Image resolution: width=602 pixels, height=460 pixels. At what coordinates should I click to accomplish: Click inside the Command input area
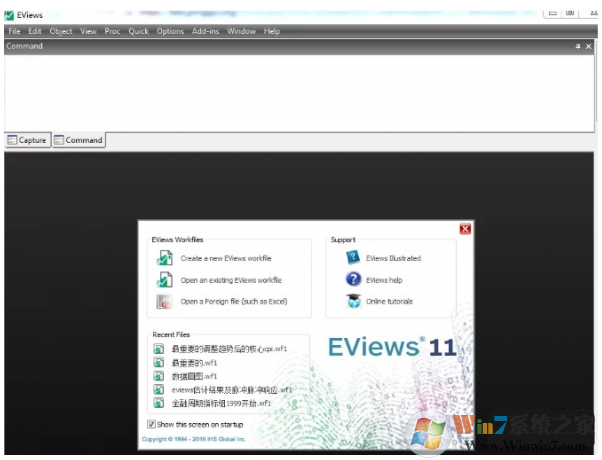[299, 93]
